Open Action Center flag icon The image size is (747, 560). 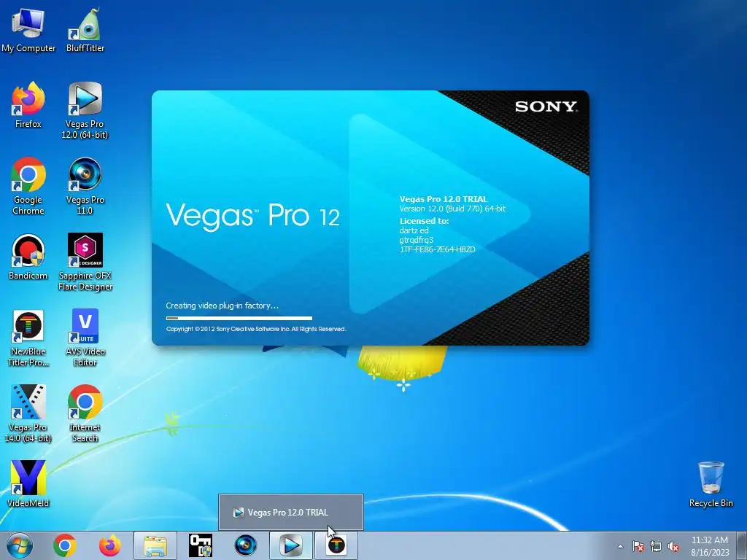click(x=638, y=546)
